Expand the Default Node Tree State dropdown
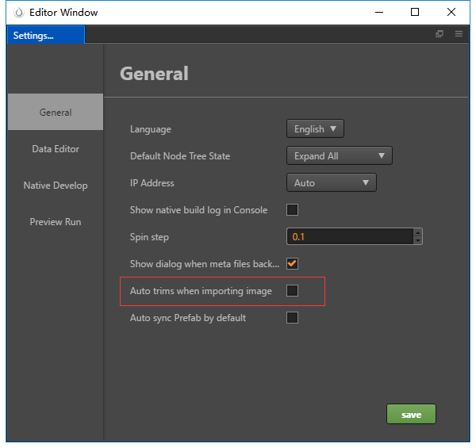476x448 pixels. pyautogui.click(x=339, y=156)
